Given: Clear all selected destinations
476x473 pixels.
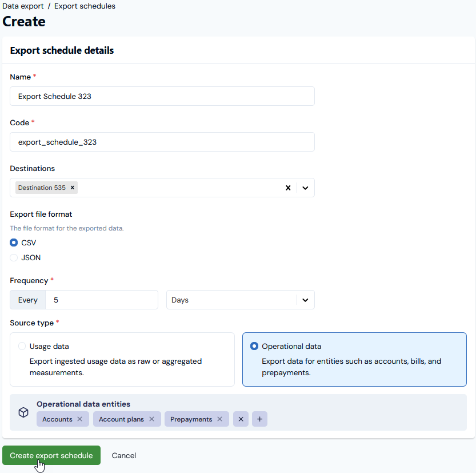Looking at the screenshot, I should pyautogui.click(x=288, y=188).
